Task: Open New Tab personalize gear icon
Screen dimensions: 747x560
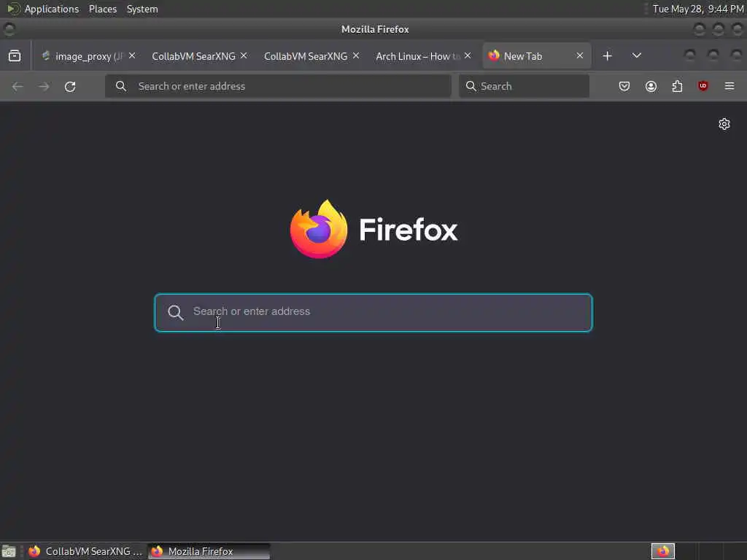Action: tap(724, 124)
